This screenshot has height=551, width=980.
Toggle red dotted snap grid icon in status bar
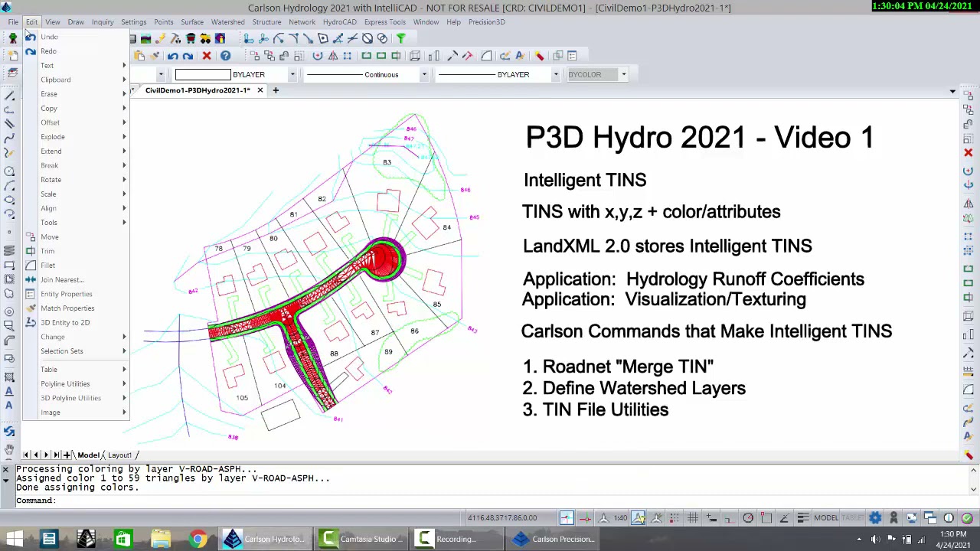click(x=675, y=518)
